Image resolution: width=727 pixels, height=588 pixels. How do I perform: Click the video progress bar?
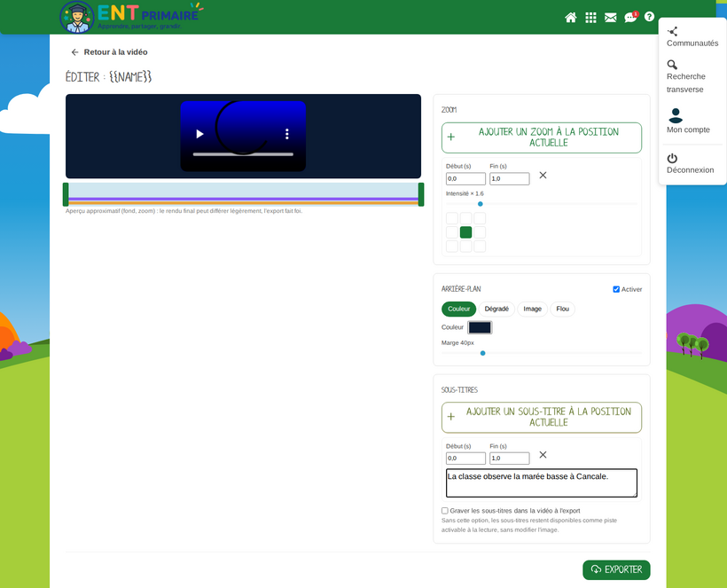click(243, 154)
